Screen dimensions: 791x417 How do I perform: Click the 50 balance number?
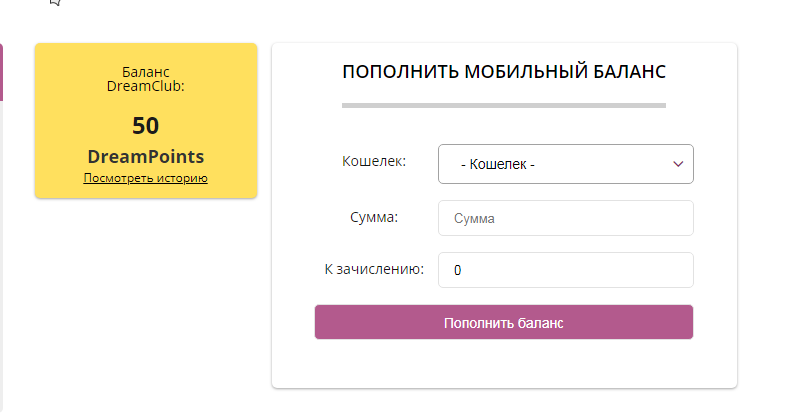[x=146, y=126]
